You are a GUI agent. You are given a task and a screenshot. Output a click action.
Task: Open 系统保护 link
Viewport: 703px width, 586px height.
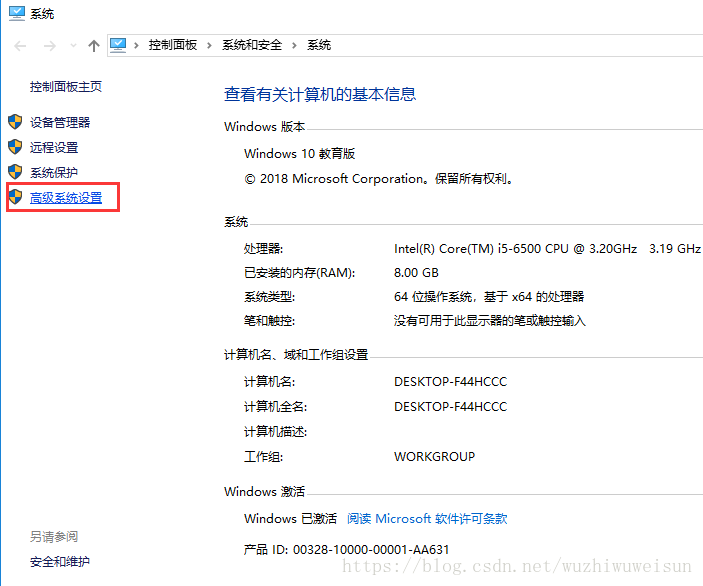click(54, 173)
